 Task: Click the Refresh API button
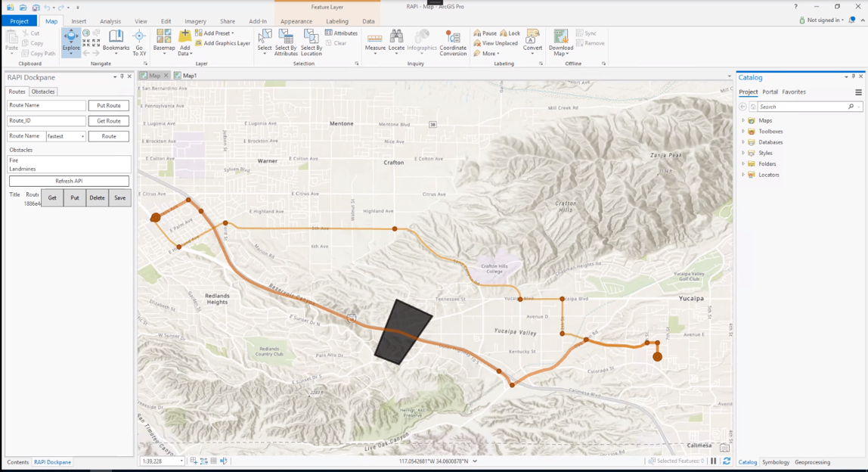70,181
